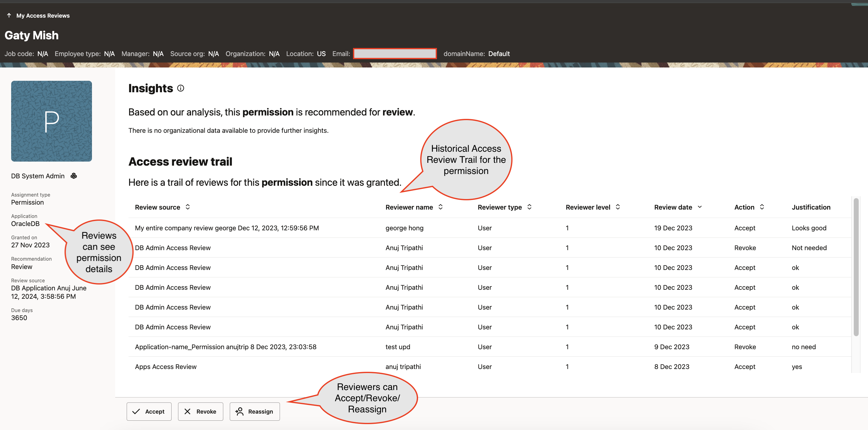868x430 pixels.
Task: Click the X icon inside the Revoke button
Action: point(188,411)
